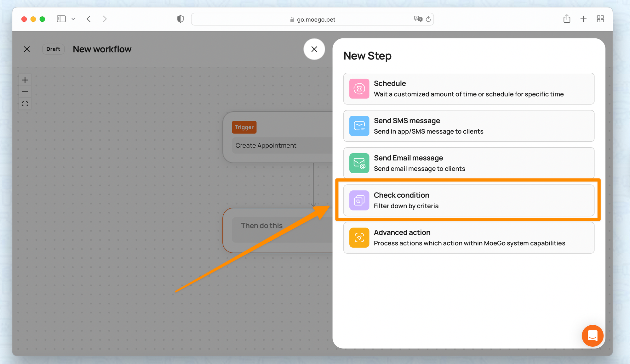
Task: Click the orange Advanced action icon
Action: click(x=359, y=238)
